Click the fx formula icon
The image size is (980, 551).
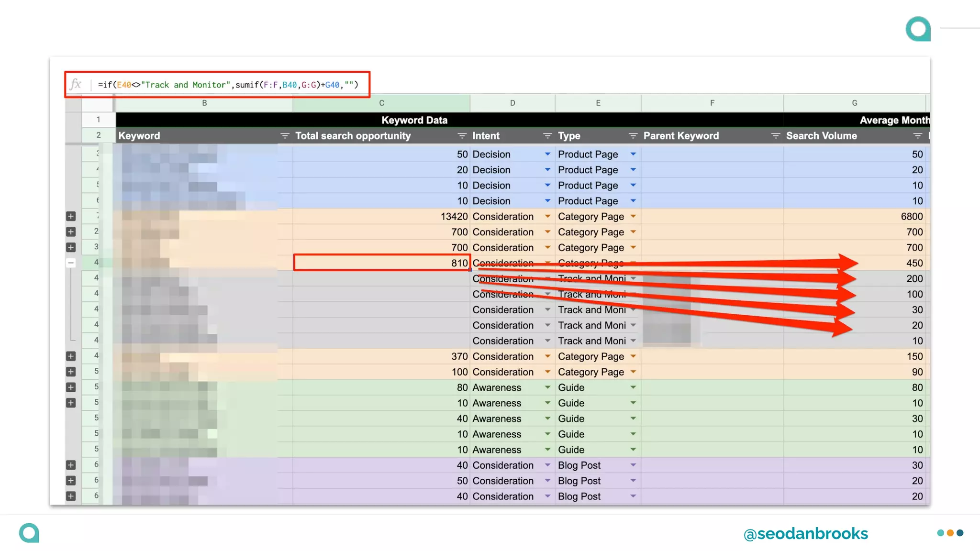[x=76, y=85]
